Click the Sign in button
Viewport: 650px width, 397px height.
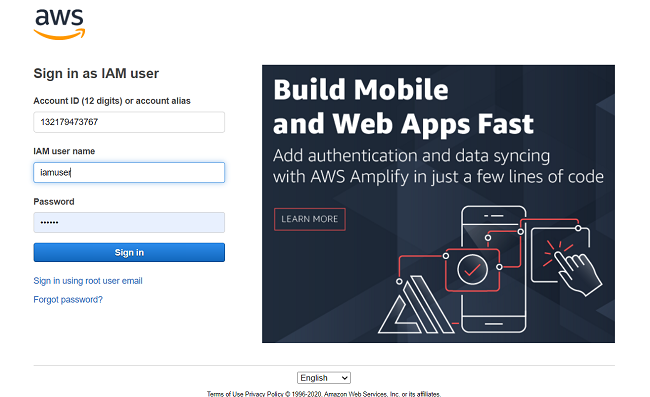click(x=129, y=252)
